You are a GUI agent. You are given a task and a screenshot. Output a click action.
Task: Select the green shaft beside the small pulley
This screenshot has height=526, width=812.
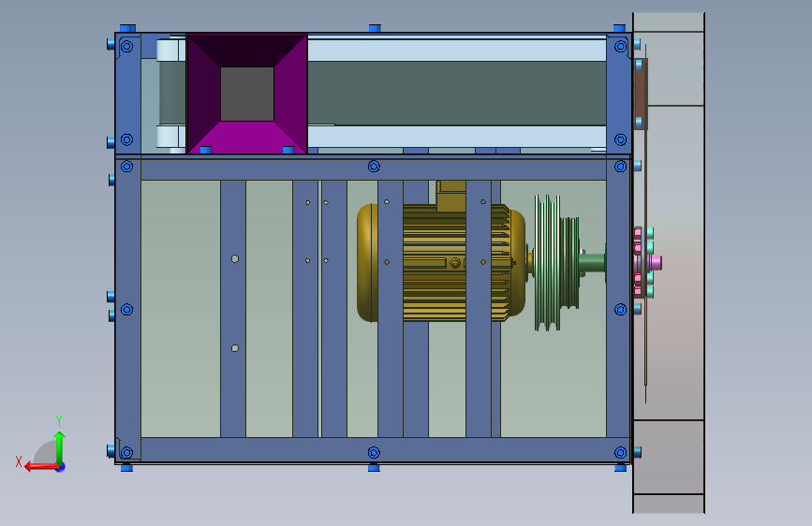[x=593, y=262]
